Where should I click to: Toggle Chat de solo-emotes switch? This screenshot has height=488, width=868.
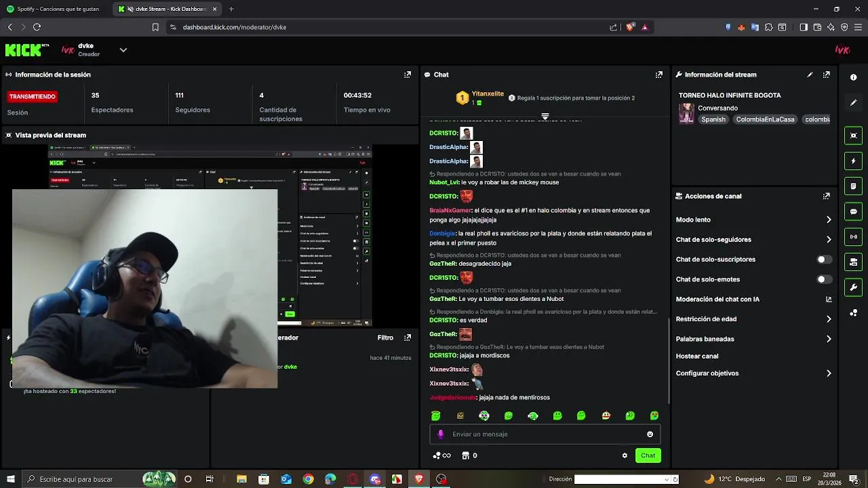[824, 279]
